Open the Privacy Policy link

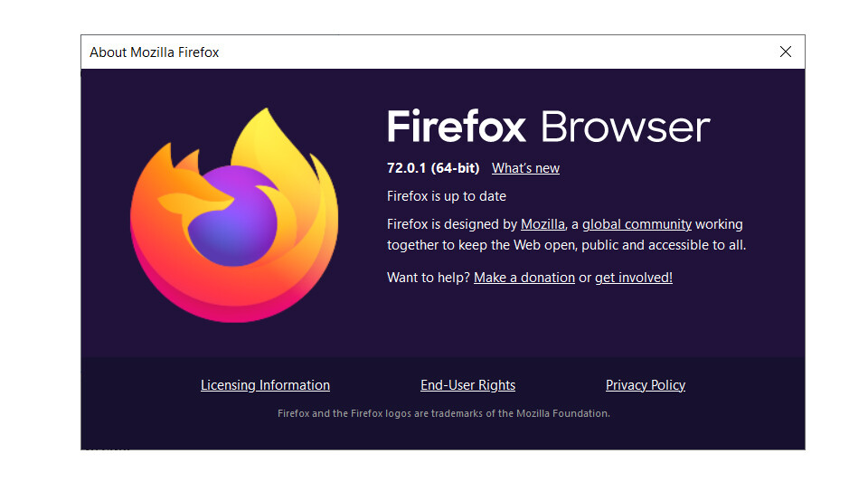coord(645,385)
